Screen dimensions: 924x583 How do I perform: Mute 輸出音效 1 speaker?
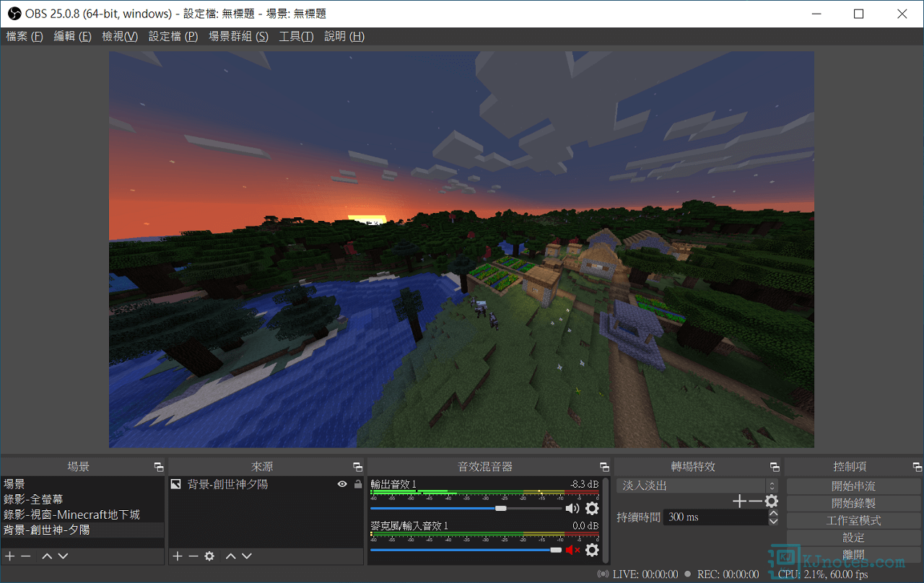coord(572,509)
